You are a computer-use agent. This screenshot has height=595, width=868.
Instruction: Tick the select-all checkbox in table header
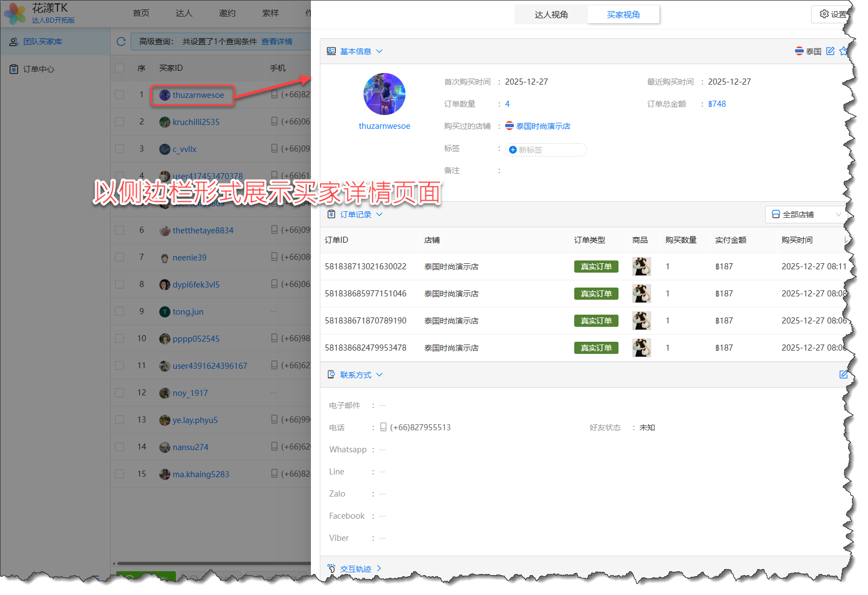(119, 68)
